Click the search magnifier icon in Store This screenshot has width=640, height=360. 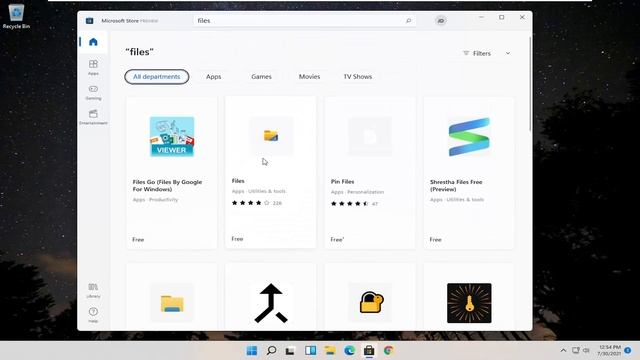click(408, 20)
